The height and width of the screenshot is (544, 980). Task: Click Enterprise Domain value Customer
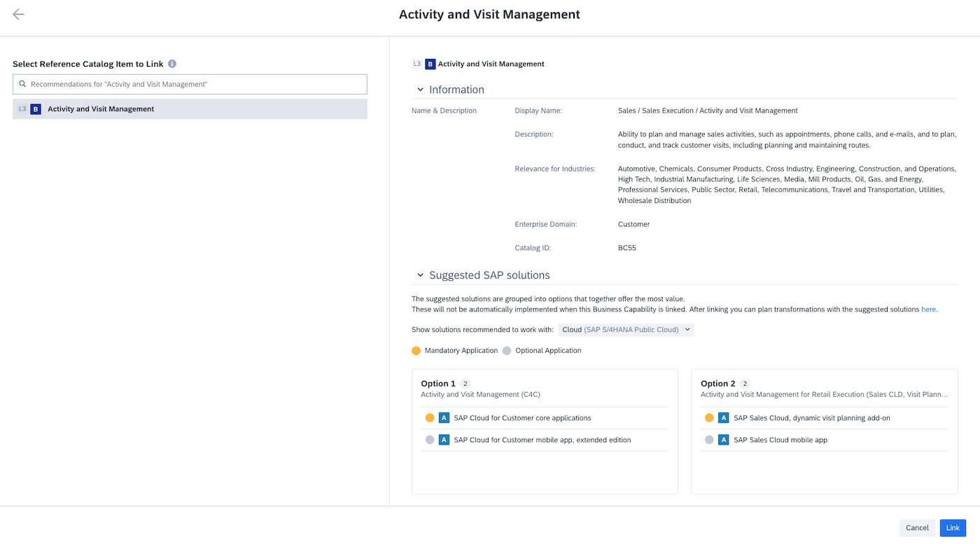pos(634,224)
